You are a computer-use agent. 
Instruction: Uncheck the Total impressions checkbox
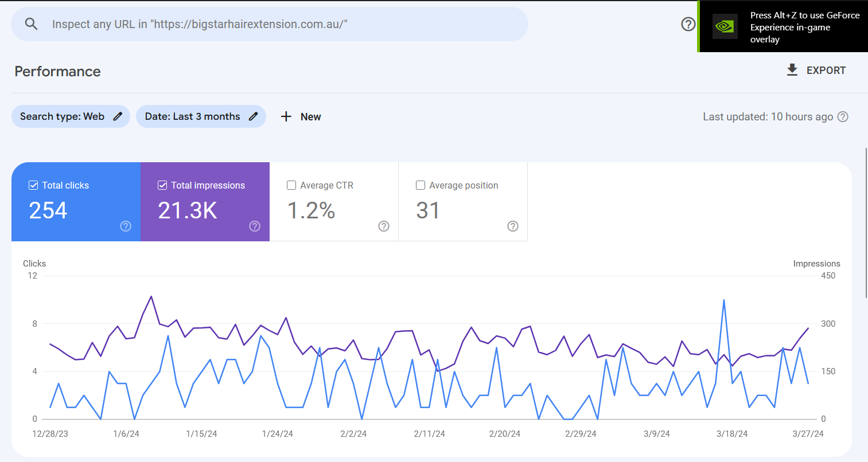162,185
